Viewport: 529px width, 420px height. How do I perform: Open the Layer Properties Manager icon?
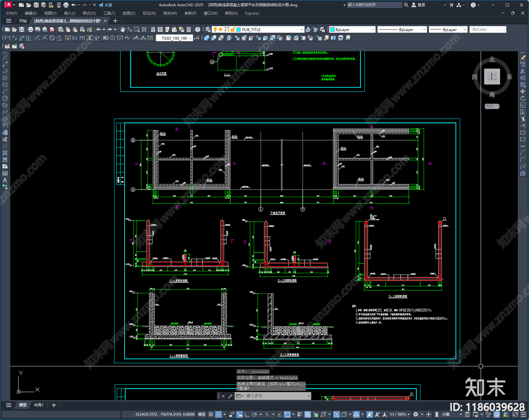click(x=208, y=29)
